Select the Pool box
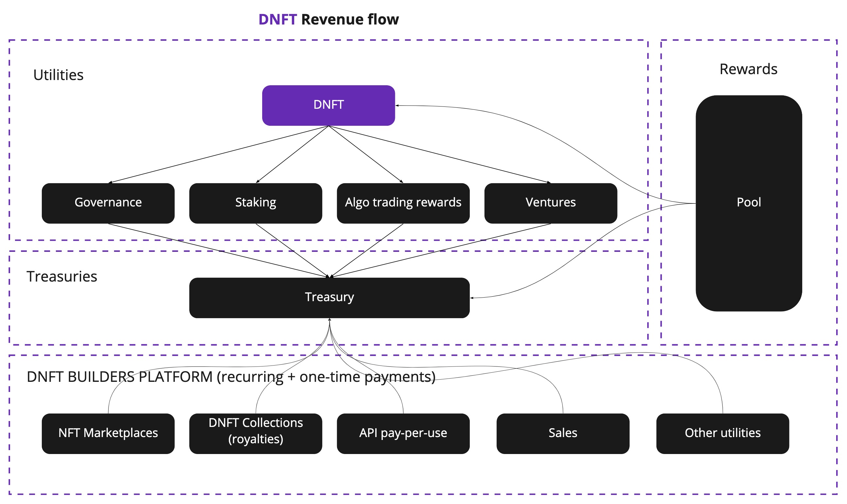This screenshot has height=504, width=847. 749,203
